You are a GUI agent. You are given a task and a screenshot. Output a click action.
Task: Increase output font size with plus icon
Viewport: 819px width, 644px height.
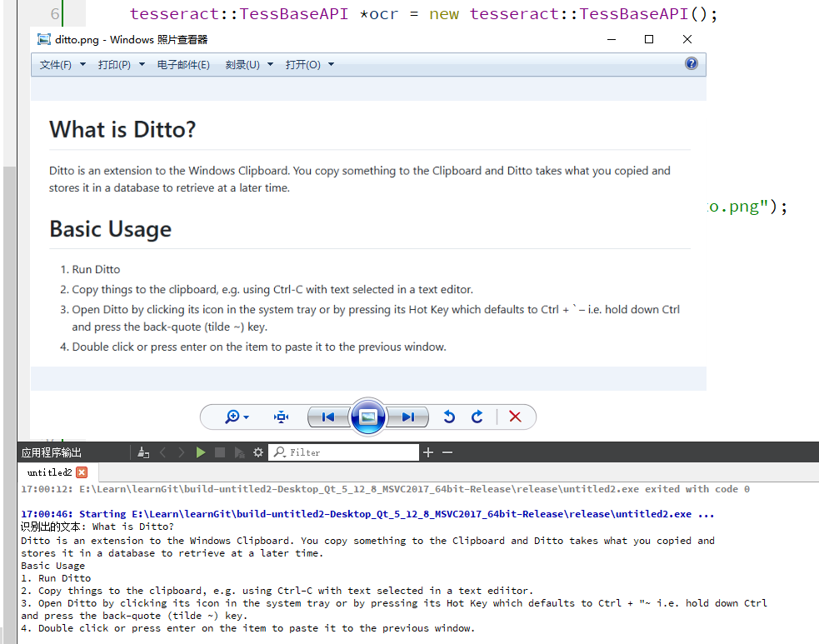428,452
